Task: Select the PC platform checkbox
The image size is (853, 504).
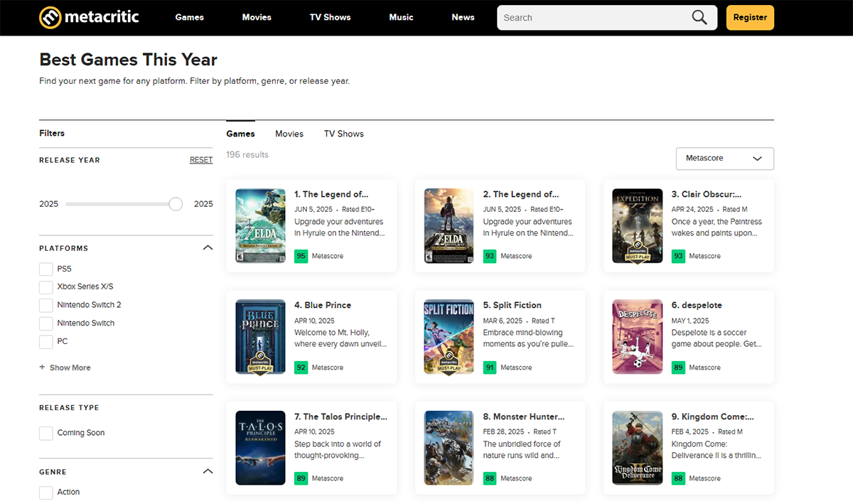Action: (45, 341)
